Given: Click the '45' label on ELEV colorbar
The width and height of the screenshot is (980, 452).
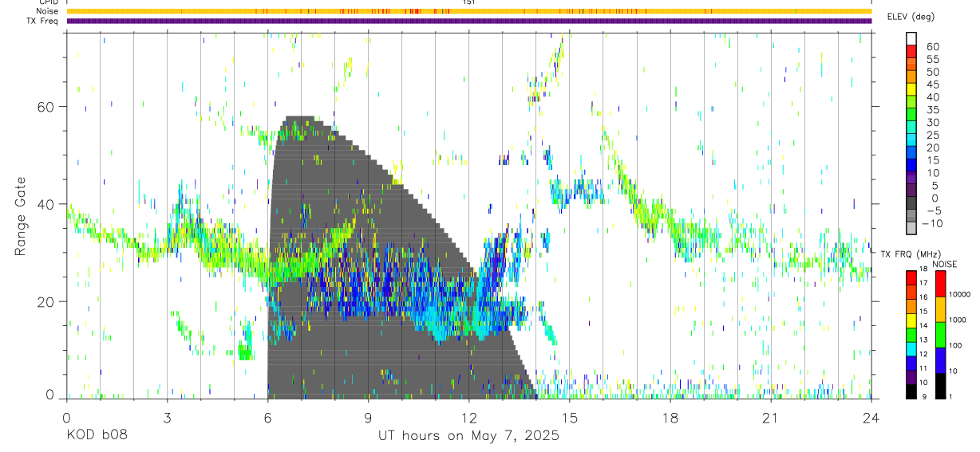Looking at the screenshot, I should point(932,85).
